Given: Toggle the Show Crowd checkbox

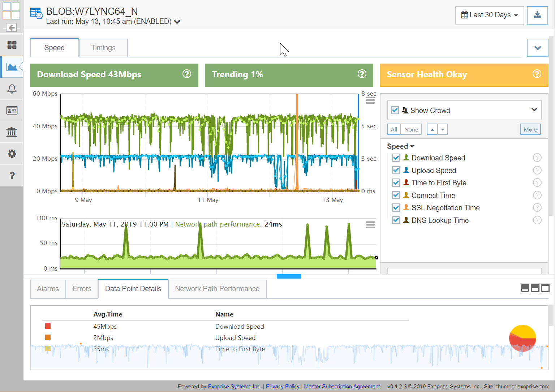Looking at the screenshot, I should [395, 110].
